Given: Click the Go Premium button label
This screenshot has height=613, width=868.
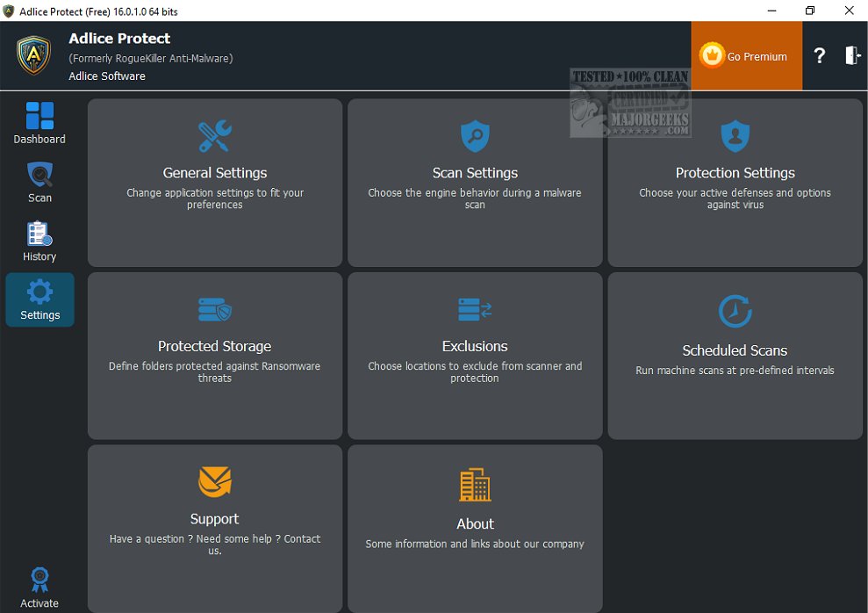Looking at the screenshot, I should click(x=757, y=56).
